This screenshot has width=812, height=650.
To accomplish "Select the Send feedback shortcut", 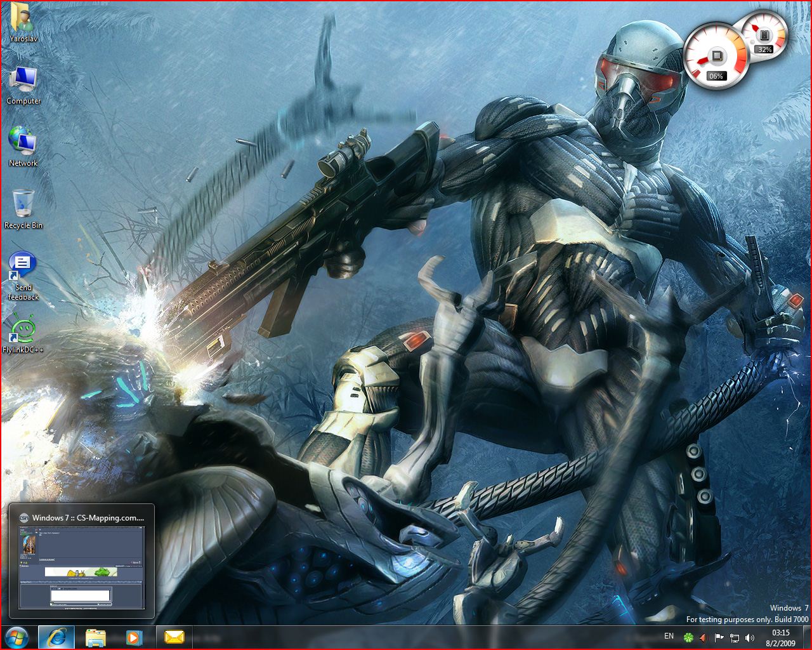I will (23, 277).
